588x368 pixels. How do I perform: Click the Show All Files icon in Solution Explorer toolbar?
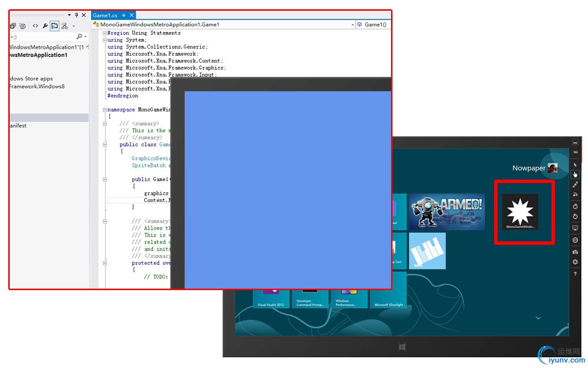pyautogui.click(x=22, y=26)
